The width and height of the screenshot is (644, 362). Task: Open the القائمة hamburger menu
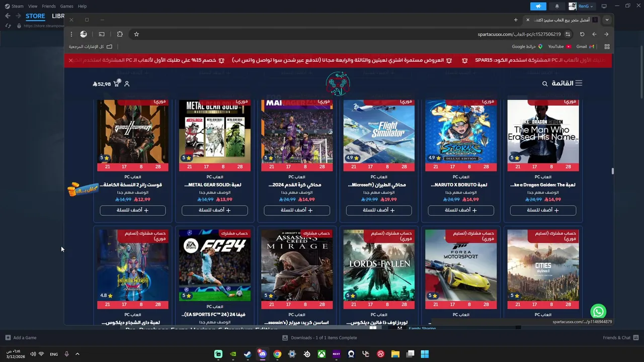567,83
